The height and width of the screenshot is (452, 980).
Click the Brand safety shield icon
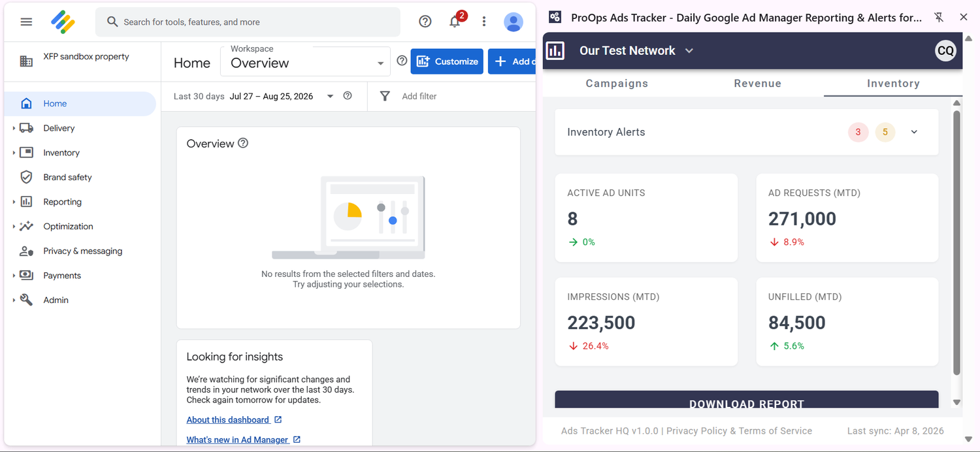tap(26, 177)
